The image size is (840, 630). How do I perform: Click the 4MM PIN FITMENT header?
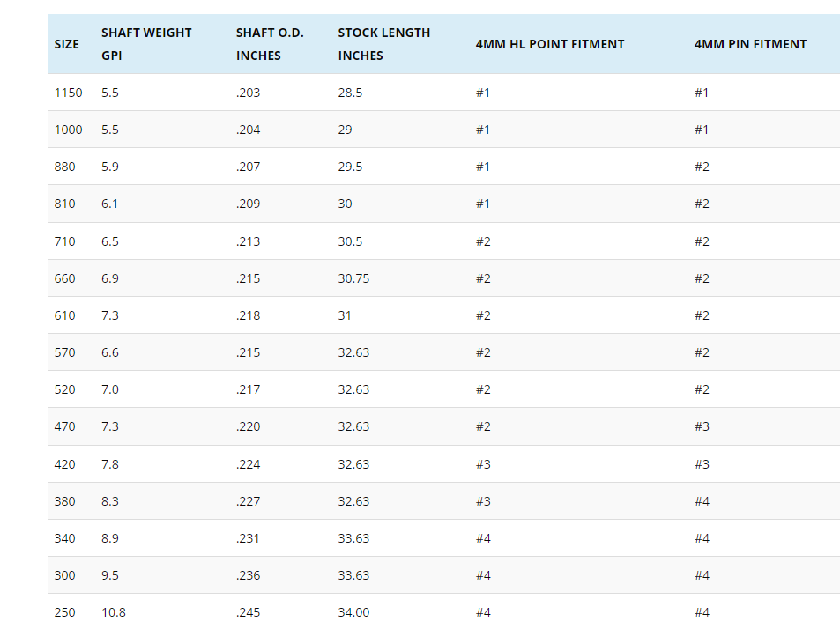click(750, 44)
